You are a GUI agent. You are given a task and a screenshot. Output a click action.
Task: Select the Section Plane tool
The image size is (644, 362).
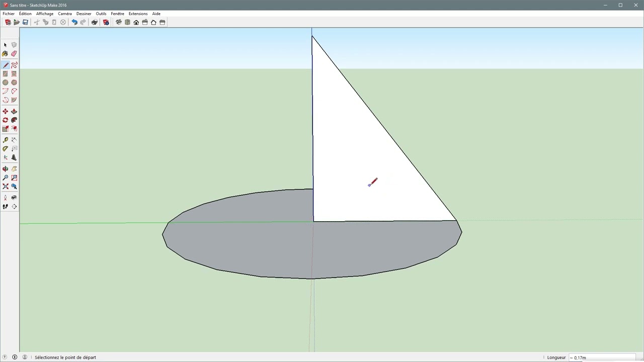coord(14,207)
